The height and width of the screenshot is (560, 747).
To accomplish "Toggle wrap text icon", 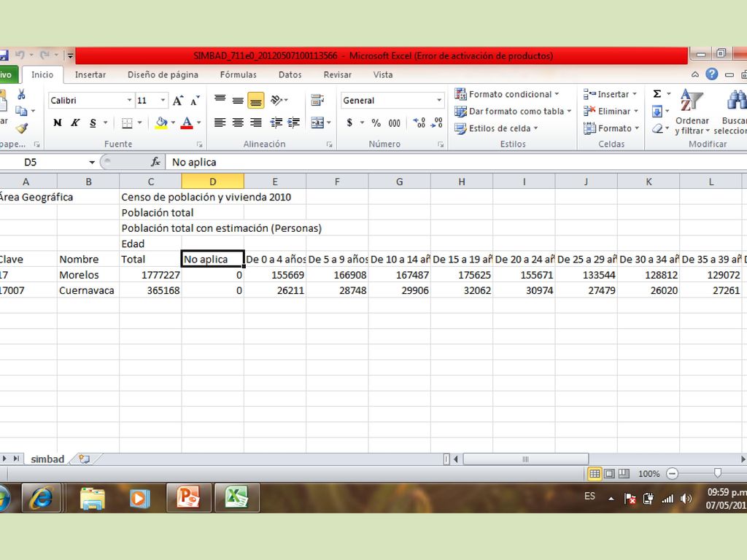I will pos(317,100).
